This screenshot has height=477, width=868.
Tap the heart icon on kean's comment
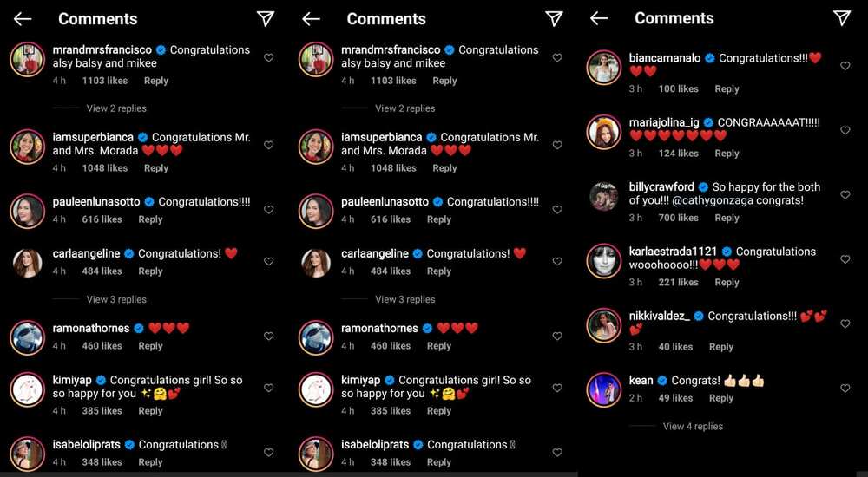pos(845,389)
